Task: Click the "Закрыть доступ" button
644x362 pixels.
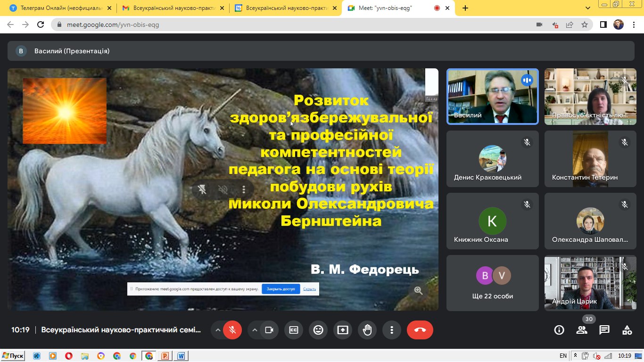Action: 281,289
